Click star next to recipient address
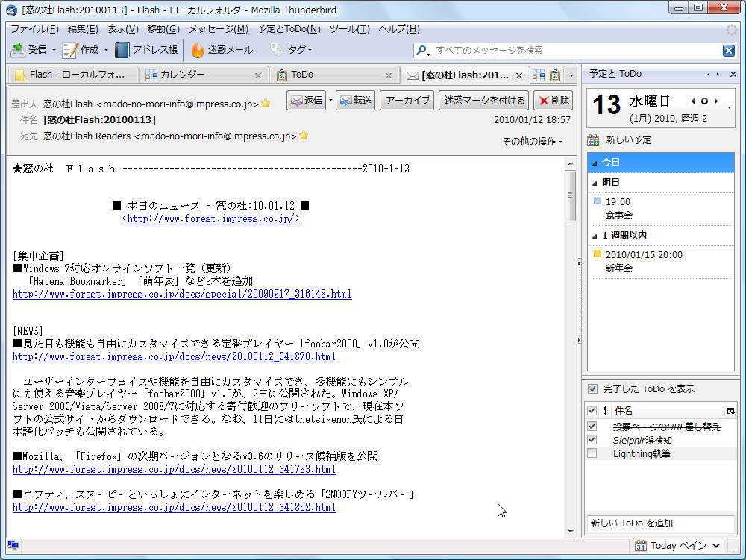The width and height of the screenshot is (746, 560). pyautogui.click(x=304, y=136)
